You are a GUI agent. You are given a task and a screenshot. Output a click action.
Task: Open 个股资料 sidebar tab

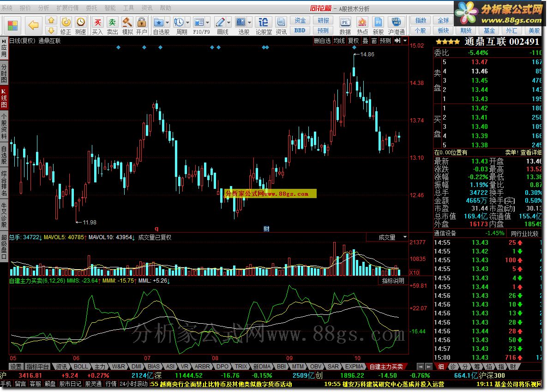pos(4,127)
